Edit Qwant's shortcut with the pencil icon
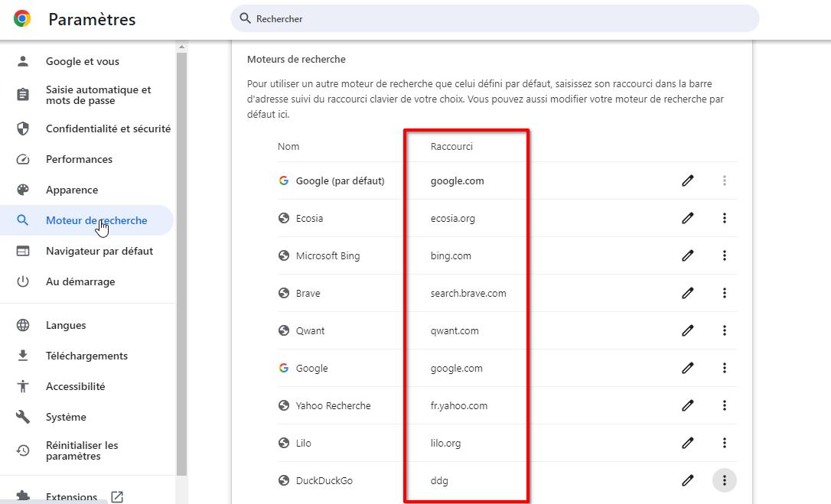831x504 pixels. tap(687, 330)
